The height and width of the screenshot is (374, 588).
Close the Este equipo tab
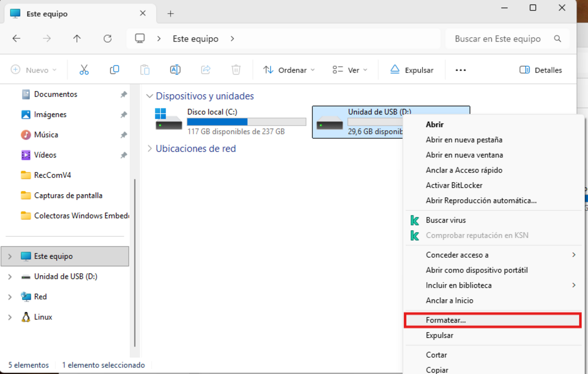click(143, 13)
